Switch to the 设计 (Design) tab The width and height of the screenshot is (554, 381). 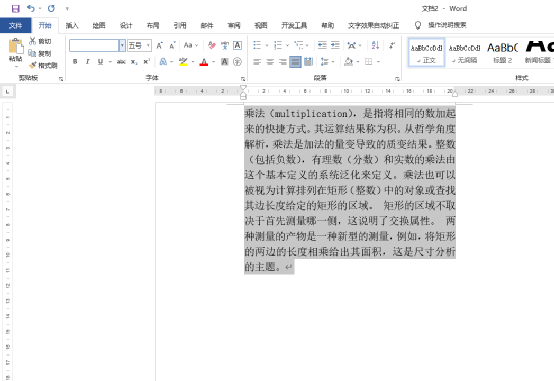[126, 25]
